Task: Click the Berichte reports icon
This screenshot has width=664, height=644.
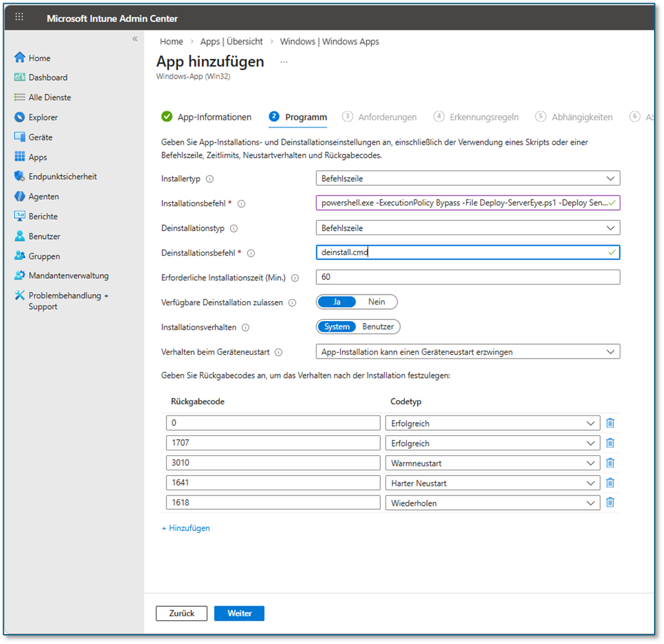Action: pos(20,216)
